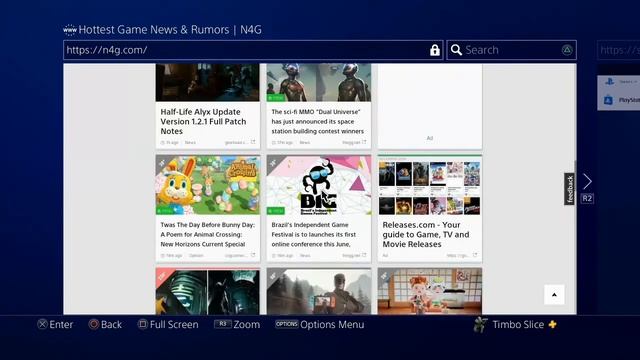Click the square Full Screen hint
Viewport: 640px width, 360px height.
[168, 324]
